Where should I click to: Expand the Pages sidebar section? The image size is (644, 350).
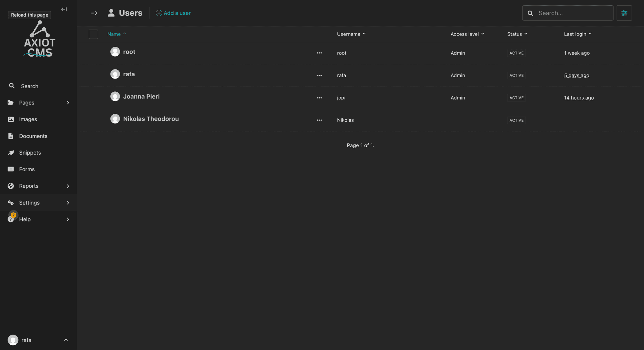coord(68,102)
